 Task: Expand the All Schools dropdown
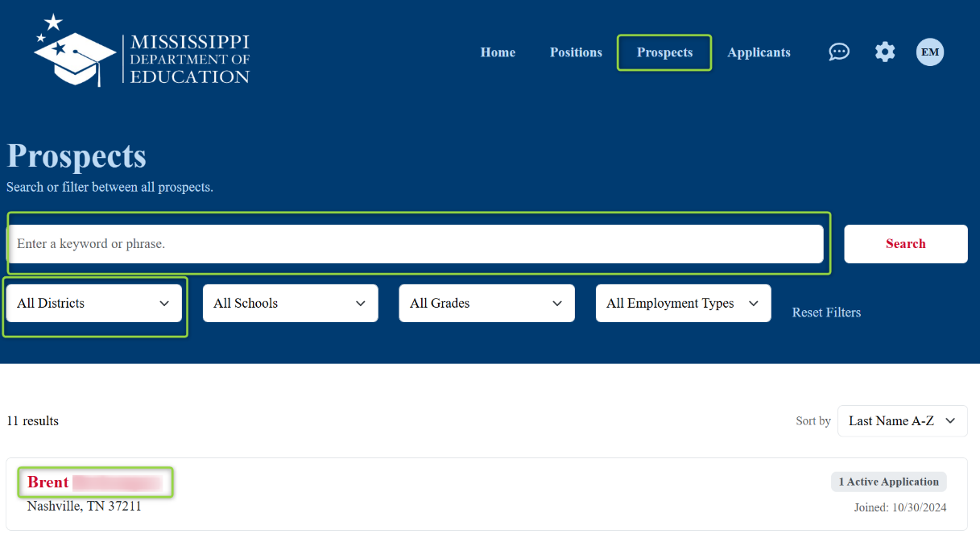[x=290, y=303]
